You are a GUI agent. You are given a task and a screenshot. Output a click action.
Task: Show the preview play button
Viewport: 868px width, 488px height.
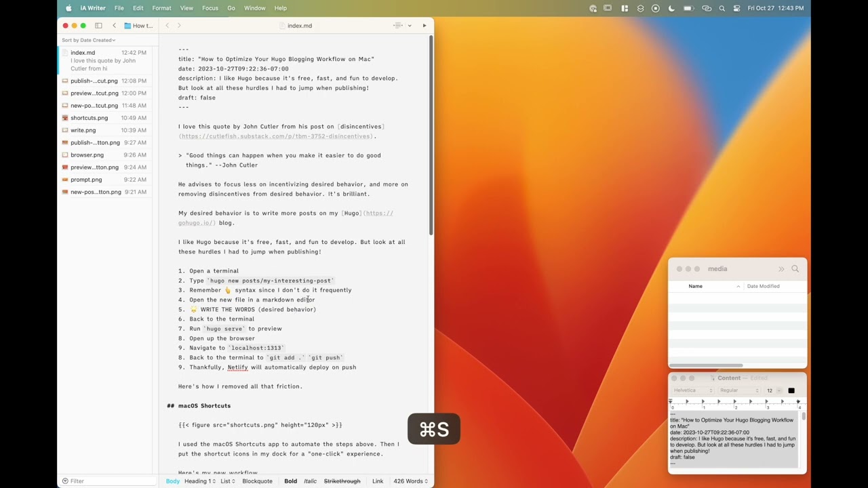[x=425, y=26]
